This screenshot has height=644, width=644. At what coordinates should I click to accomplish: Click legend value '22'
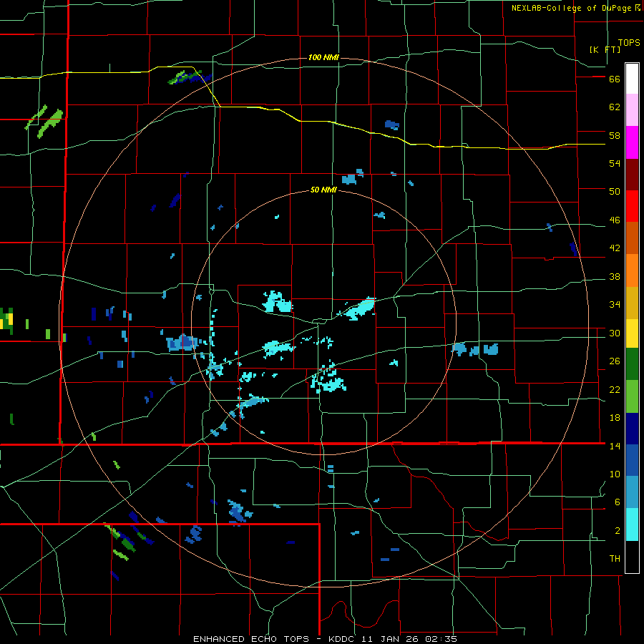tap(615, 390)
